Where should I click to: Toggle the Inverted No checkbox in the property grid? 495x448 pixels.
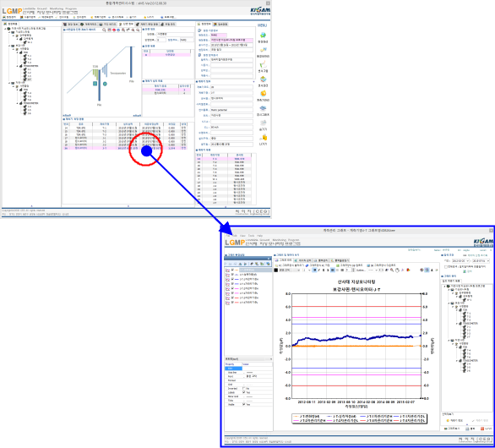(x=244, y=388)
